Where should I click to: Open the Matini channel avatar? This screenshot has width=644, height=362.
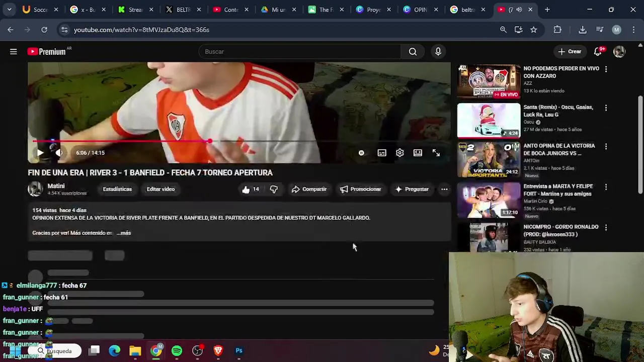35,189
